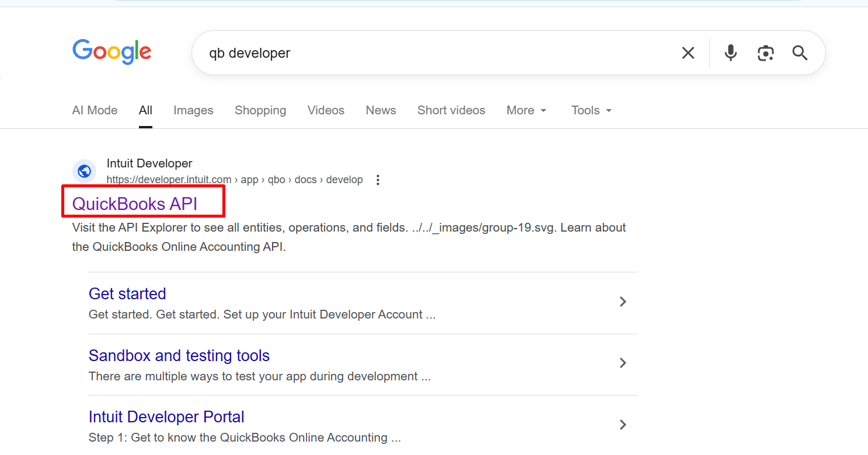
Task: Open three-dot menu beside Intuit result URL
Action: pos(378,180)
